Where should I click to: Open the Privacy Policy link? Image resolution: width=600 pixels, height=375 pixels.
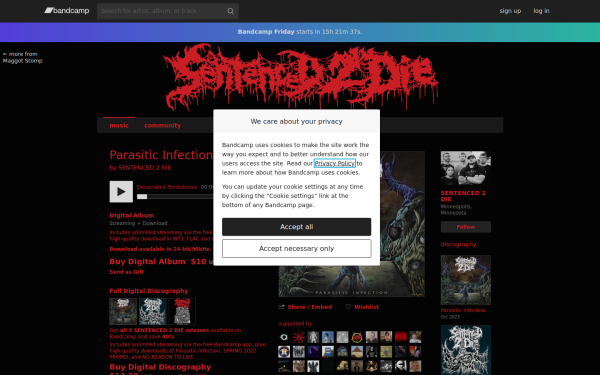coord(335,163)
